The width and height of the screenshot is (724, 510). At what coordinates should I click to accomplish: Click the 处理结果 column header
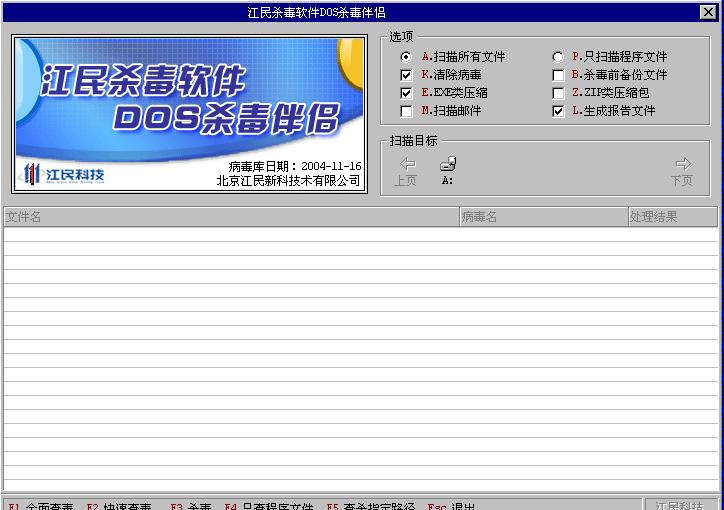pyautogui.click(x=673, y=216)
